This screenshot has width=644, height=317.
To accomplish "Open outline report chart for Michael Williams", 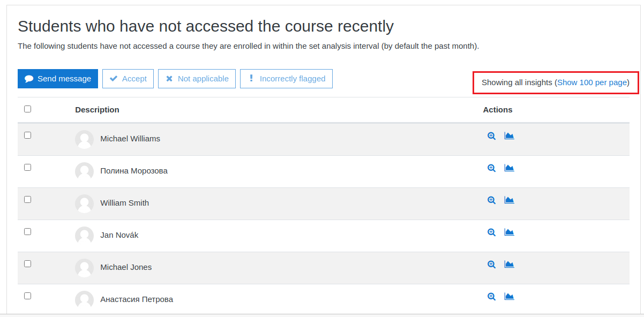I will pyautogui.click(x=509, y=136).
